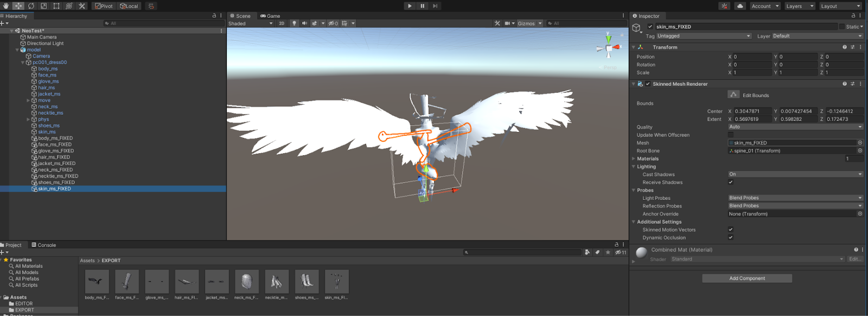The width and height of the screenshot is (868, 316).
Task: Switch to the Game tab
Action: tap(270, 16)
